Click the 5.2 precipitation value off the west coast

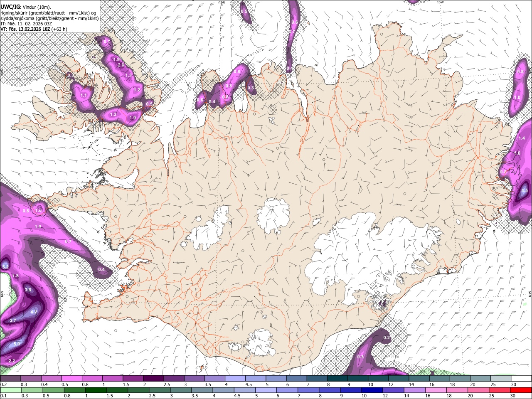click(x=5, y=266)
